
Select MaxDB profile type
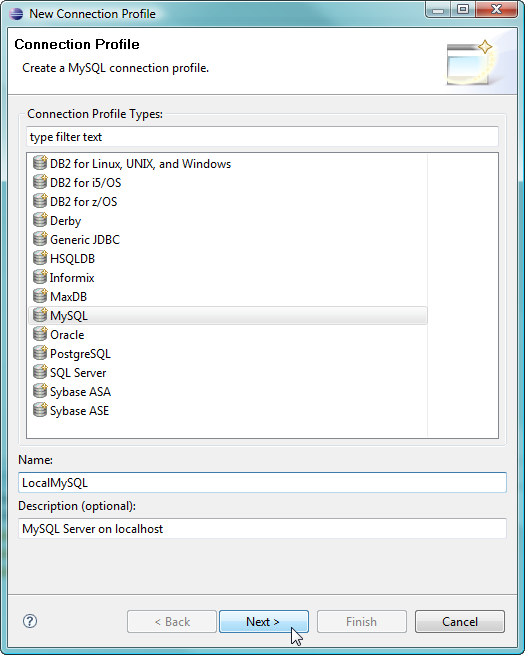point(68,297)
